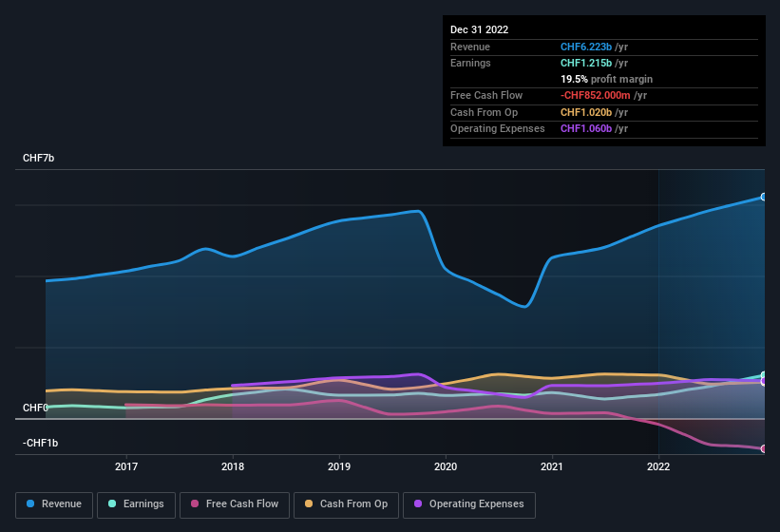The width and height of the screenshot is (780, 532).
Task: Click the Revenue label in the tooltip
Action: (x=470, y=47)
